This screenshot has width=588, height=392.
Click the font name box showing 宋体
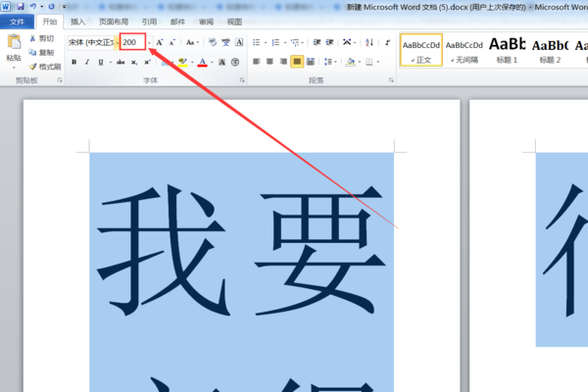pos(91,42)
